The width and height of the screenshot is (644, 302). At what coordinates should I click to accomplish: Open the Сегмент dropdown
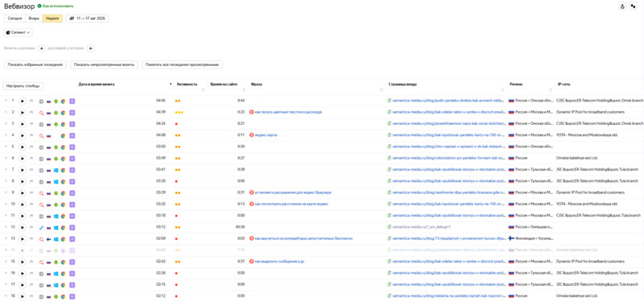(19, 32)
